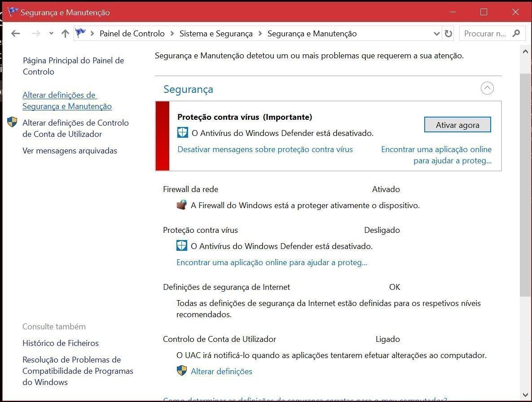Click Definições de segurança de Internet label
Screen dimensions: 532x402
[x=226, y=287]
